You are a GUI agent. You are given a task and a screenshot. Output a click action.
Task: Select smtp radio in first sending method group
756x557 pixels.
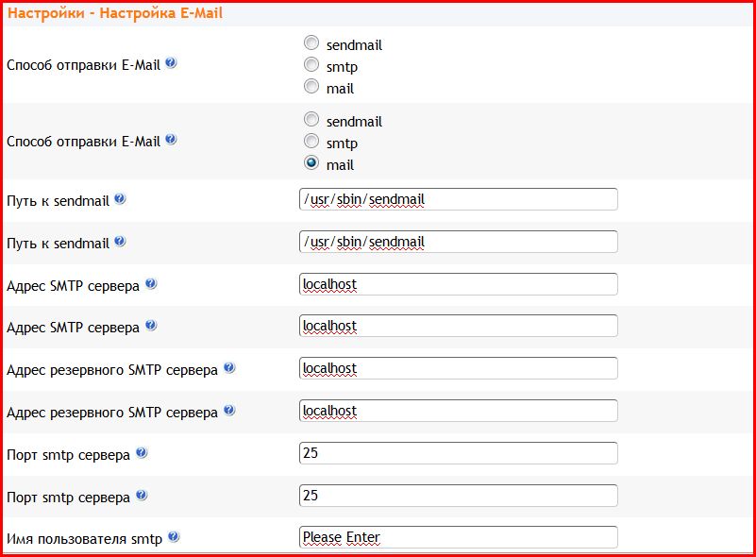coord(311,64)
